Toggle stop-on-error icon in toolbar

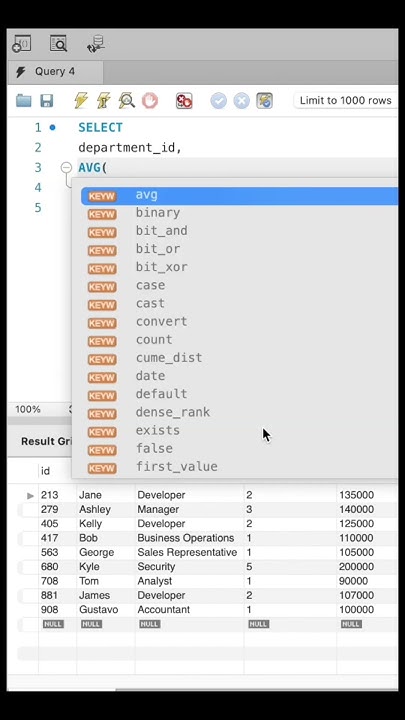[184, 101]
